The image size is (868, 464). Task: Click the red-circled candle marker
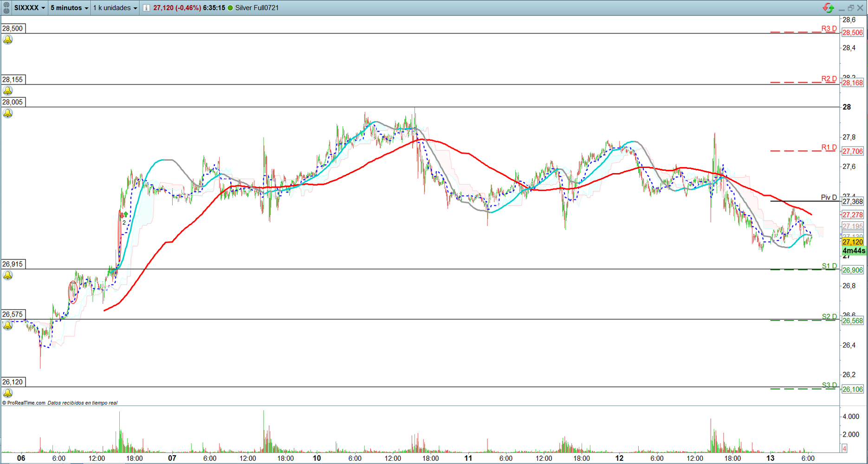click(73, 292)
